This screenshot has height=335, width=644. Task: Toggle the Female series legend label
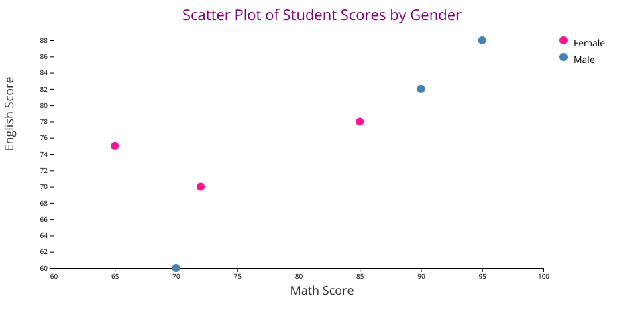tap(589, 43)
